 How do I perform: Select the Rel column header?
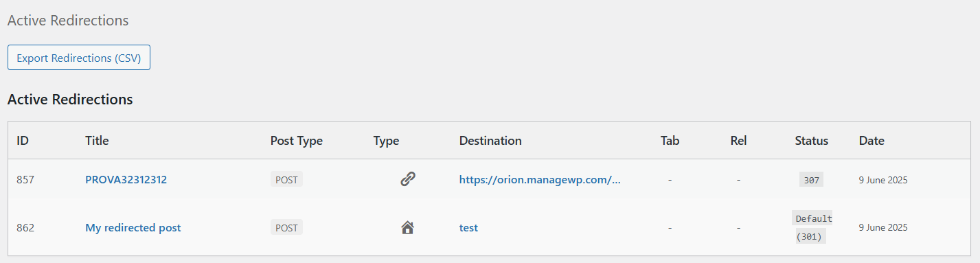738,141
